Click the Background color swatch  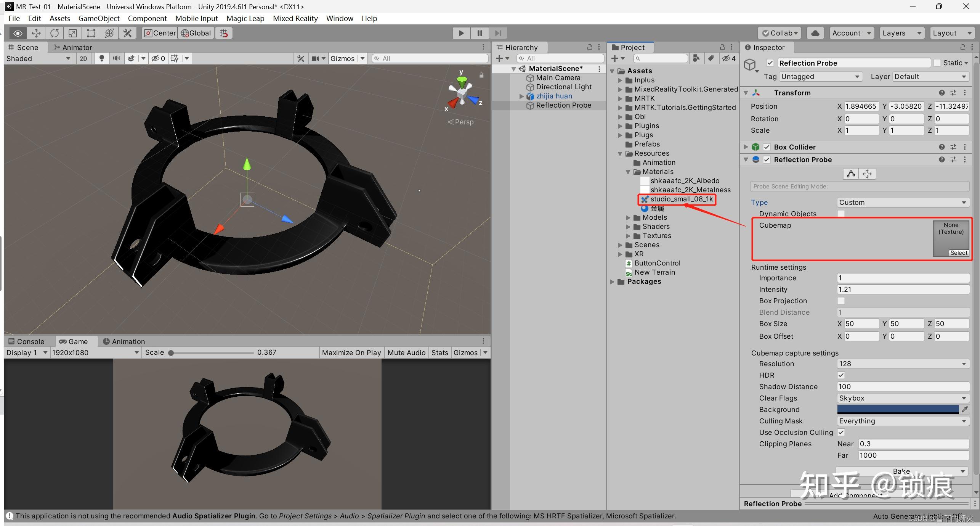click(897, 409)
